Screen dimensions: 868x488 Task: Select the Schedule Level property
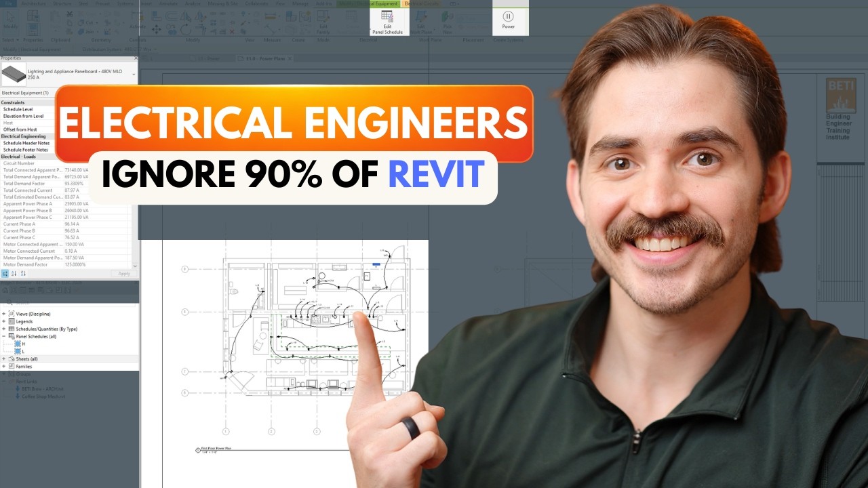tap(18, 109)
